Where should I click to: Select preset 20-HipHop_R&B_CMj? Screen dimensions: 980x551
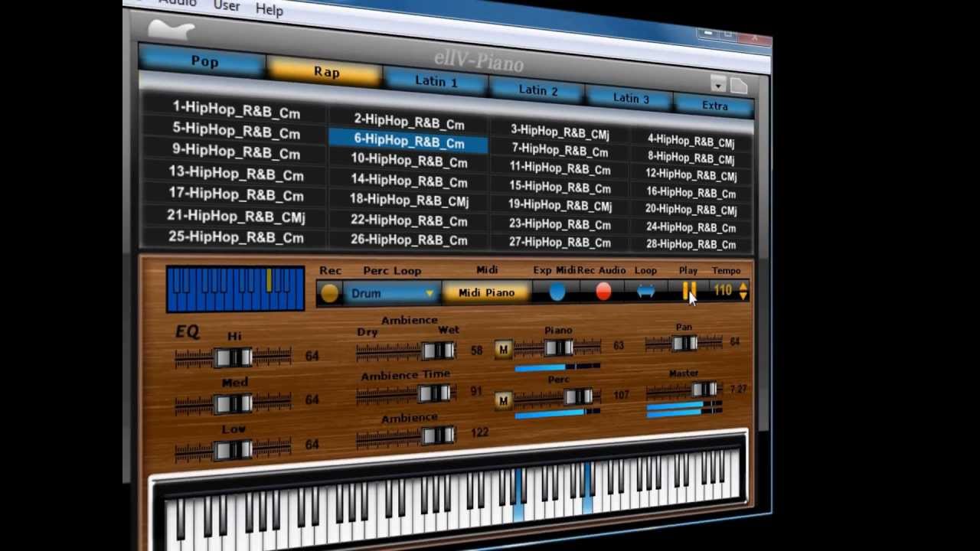[x=691, y=210]
